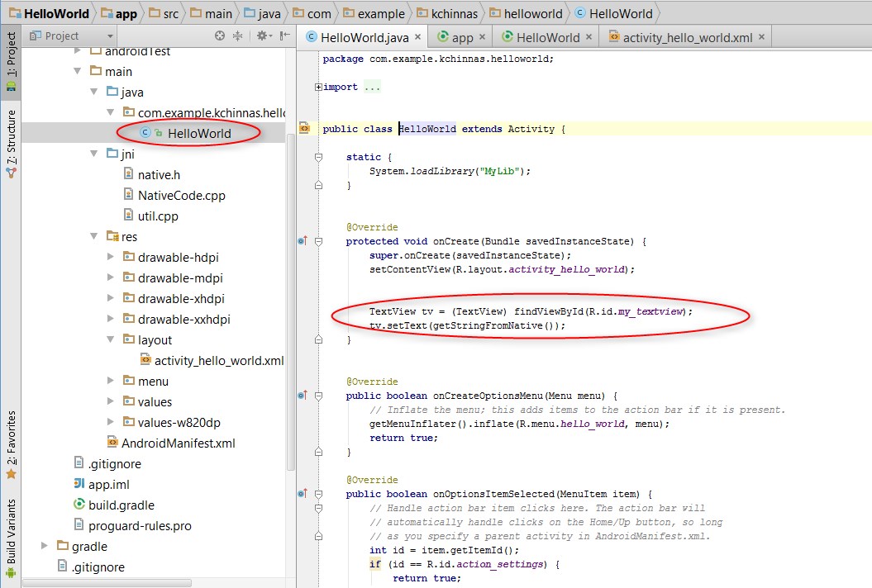Viewport: 872px width, 588px height.
Task: Toggle the 1: Project tool window
Action: pos(11,62)
